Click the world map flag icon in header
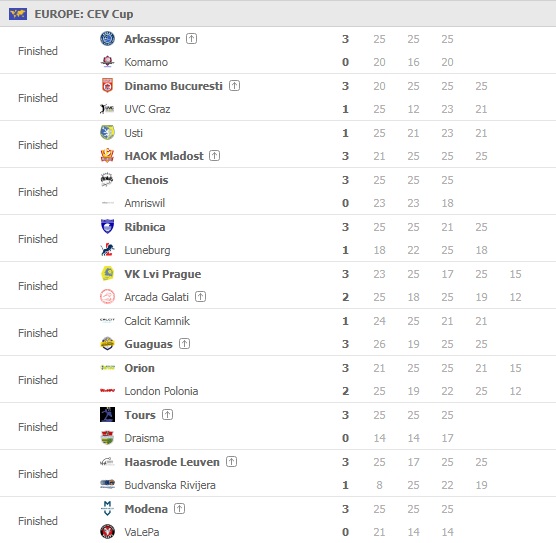 [18, 14]
